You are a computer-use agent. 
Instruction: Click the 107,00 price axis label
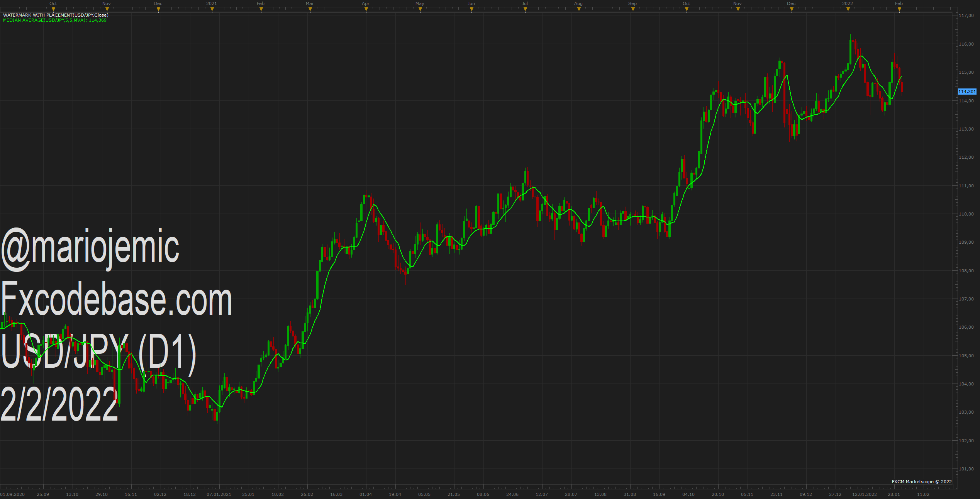966,299
